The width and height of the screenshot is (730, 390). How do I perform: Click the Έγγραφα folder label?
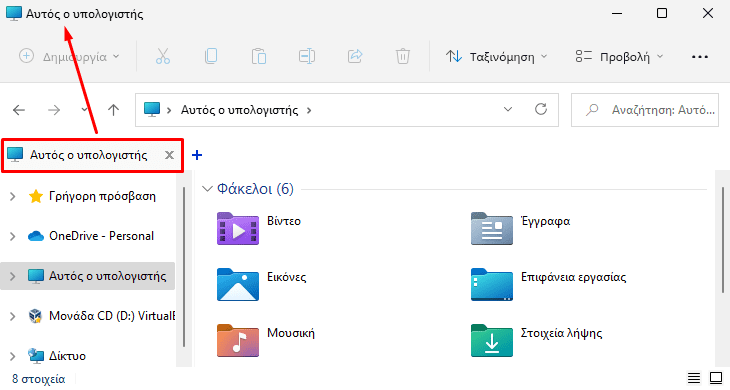(x=546, y=221)
